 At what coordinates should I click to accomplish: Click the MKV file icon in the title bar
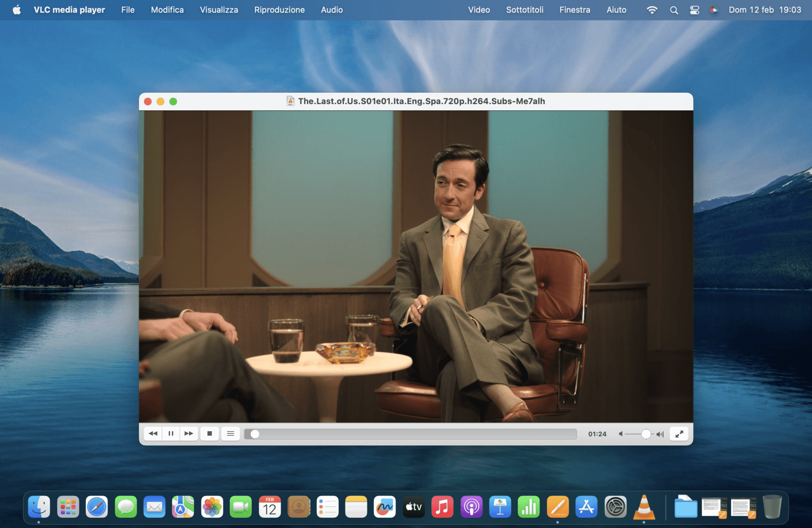[x=291, y=101]
